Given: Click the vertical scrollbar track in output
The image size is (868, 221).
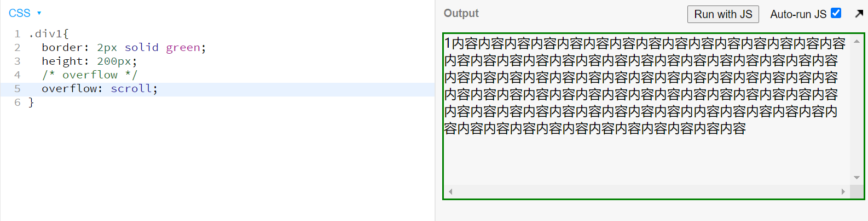Looking at the screenshot, I should click(x=857, y=110).
